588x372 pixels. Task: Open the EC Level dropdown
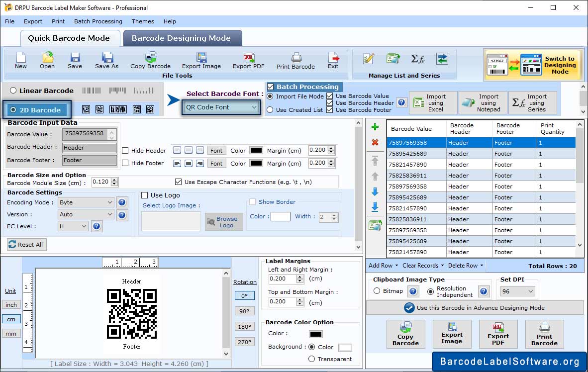point(73,226)
